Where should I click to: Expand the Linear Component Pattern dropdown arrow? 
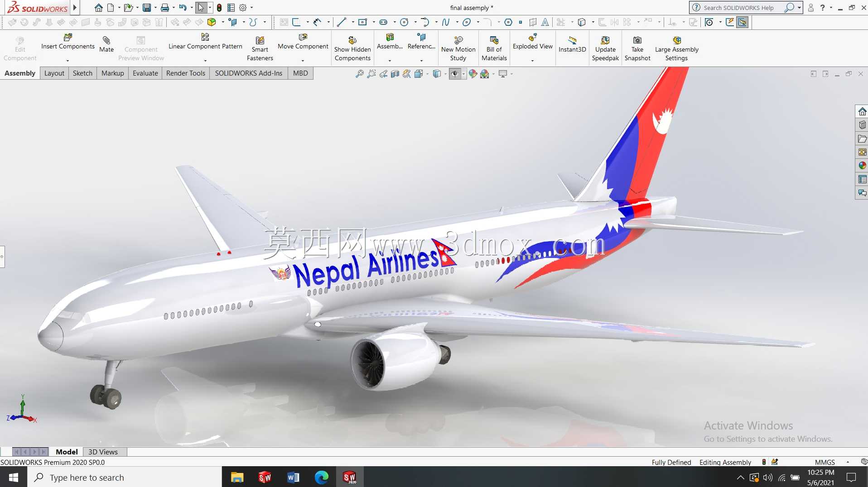click(x=205, y=60)
